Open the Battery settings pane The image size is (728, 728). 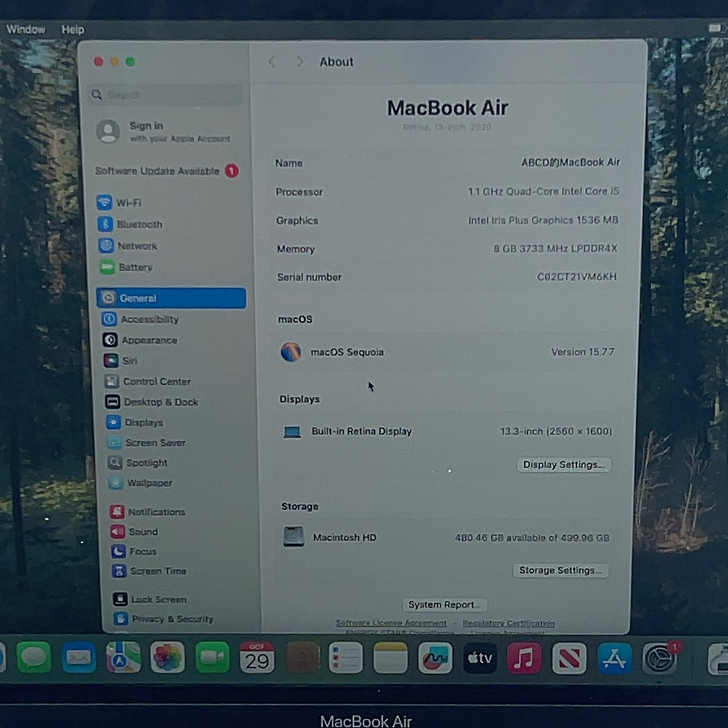[x=126, y=267]
